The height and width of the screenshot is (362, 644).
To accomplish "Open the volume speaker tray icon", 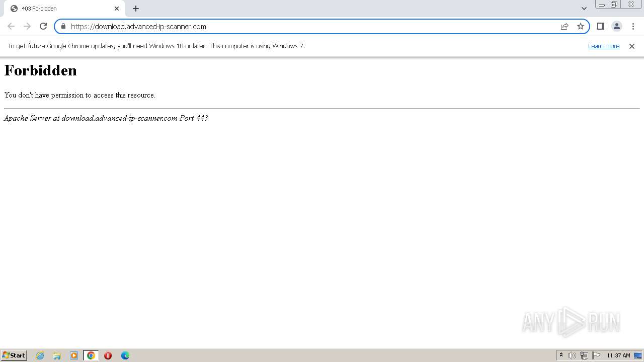I will click(572, 355).
